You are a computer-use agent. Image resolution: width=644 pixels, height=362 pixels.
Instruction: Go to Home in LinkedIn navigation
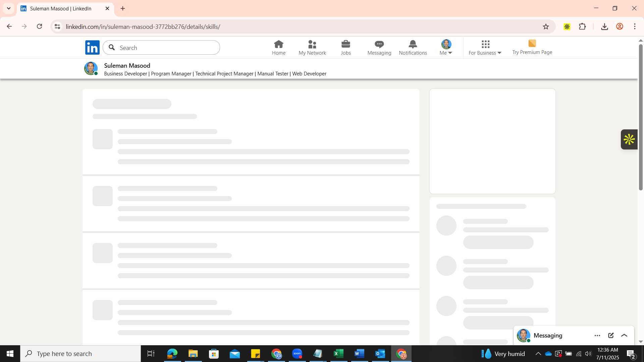click(278, 48)
